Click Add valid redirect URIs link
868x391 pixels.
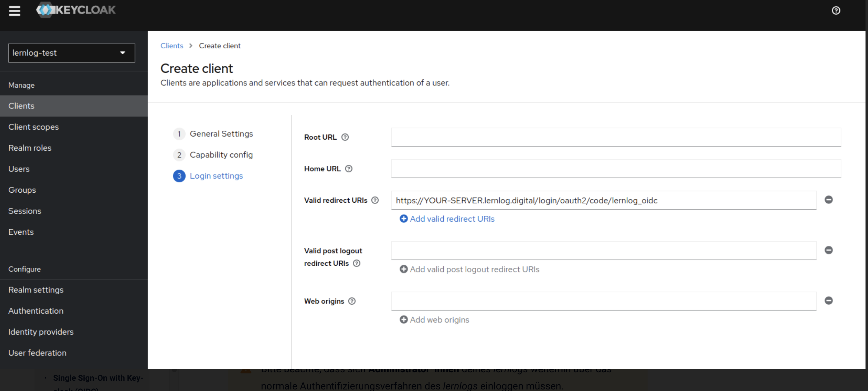click(447, 219)
